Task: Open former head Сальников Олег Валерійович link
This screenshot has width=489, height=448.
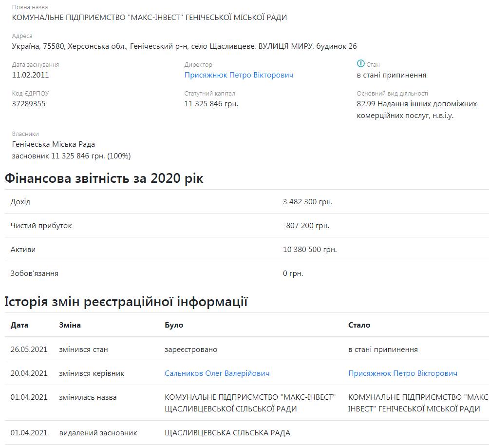Action: 217,373
